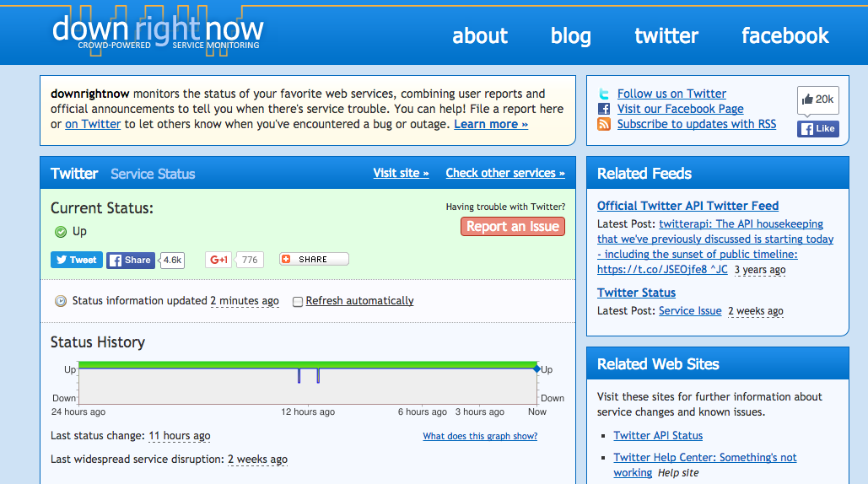Click the Status History heading
The height and width of the screenshot is (484, 868).
click(x=98, y=342)
